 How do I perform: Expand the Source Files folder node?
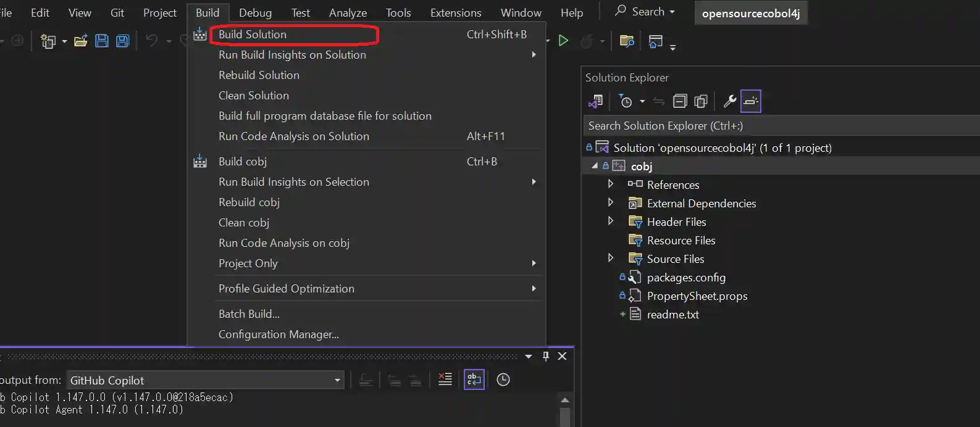611,258
